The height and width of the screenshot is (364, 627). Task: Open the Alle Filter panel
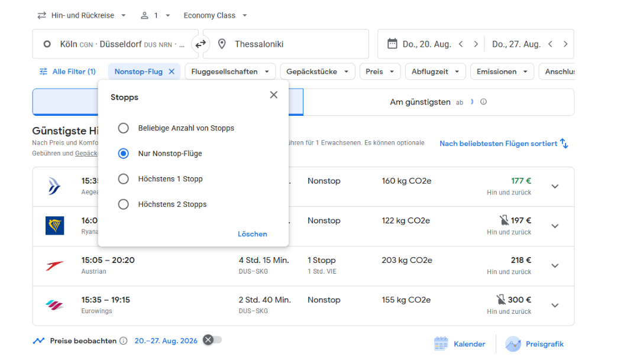(x=67, y=71)
